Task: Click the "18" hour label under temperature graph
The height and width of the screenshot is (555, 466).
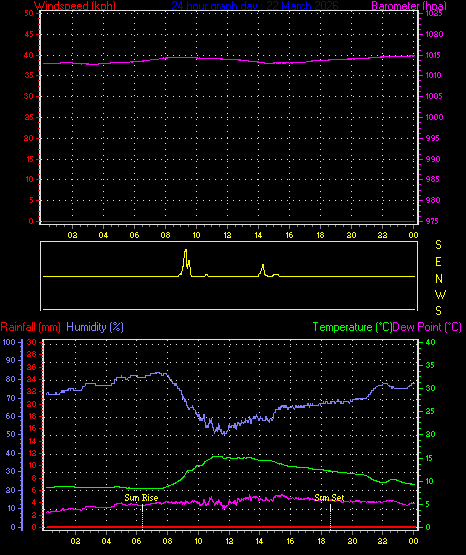Action: (321, 541)
